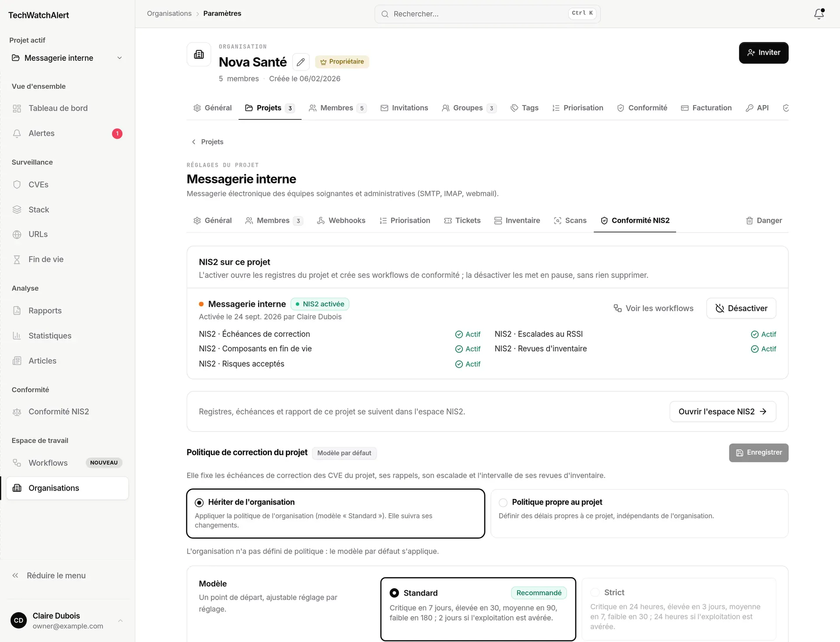Open Stack in sidebar
Screen dimensions: 840x642
[67, 210]
